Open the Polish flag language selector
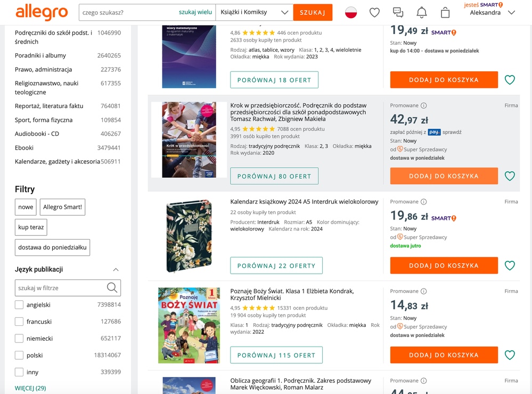Viewport: 532px width, 394px height. click(351, 13)
